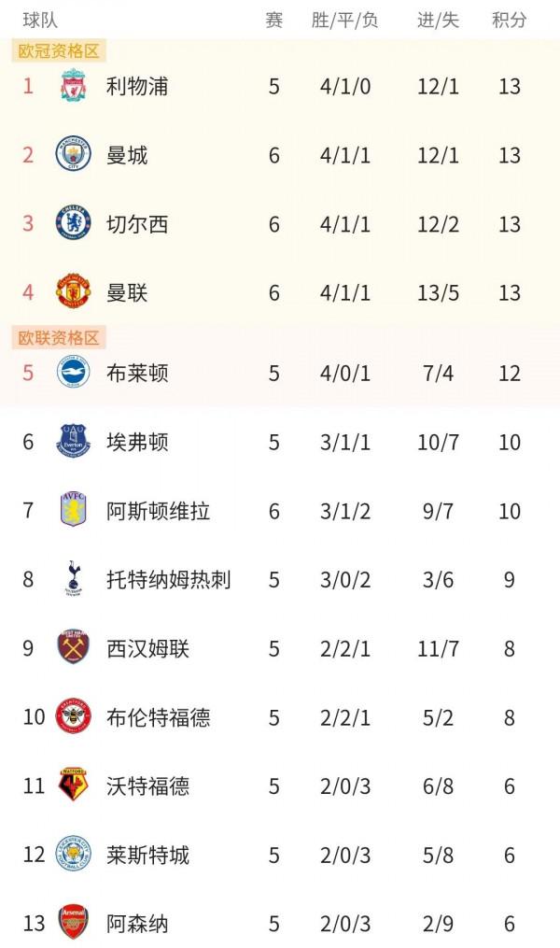560x948 pixels.
Task: Click the Brighton club crest
Action: pyautogui.click(x=74, y=373)
